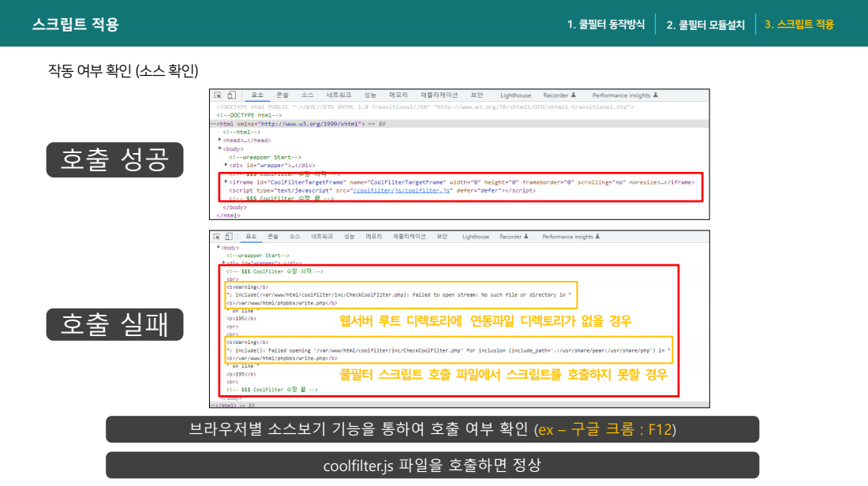Viewport: 868px width, 486px height.
Task: Open the 콘솔 tab in the 호출 실패 DevTools
Action: pyautogui.click(x=273, y=237)
